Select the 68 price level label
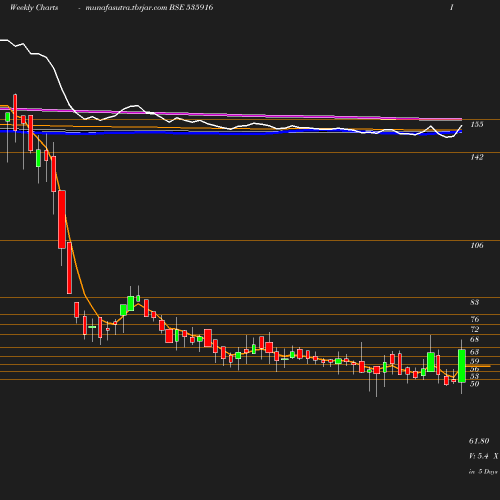 tap(475, 339)
